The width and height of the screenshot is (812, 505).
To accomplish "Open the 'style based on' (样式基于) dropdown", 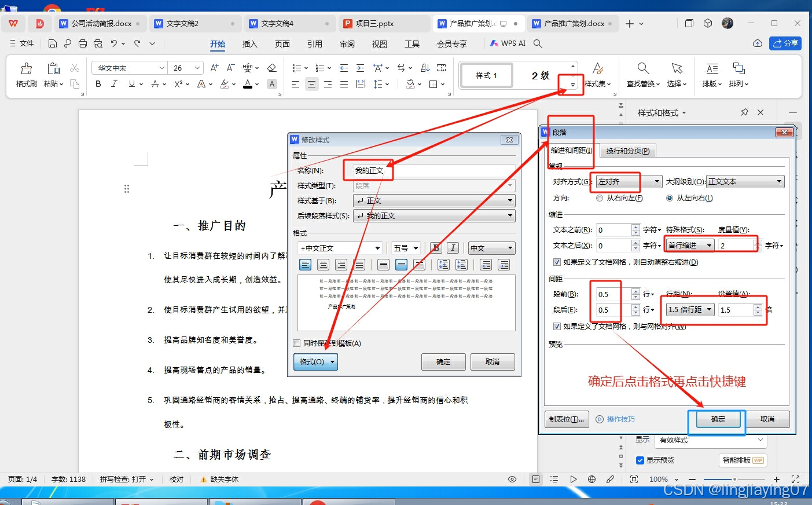I will tap(434, 200).
